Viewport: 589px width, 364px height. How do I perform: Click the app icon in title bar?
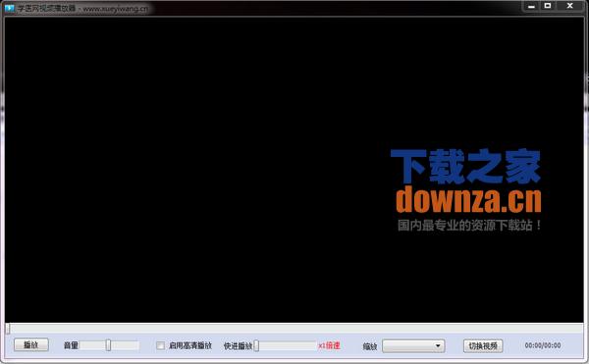pyautogui.click(x=10, y=8)
